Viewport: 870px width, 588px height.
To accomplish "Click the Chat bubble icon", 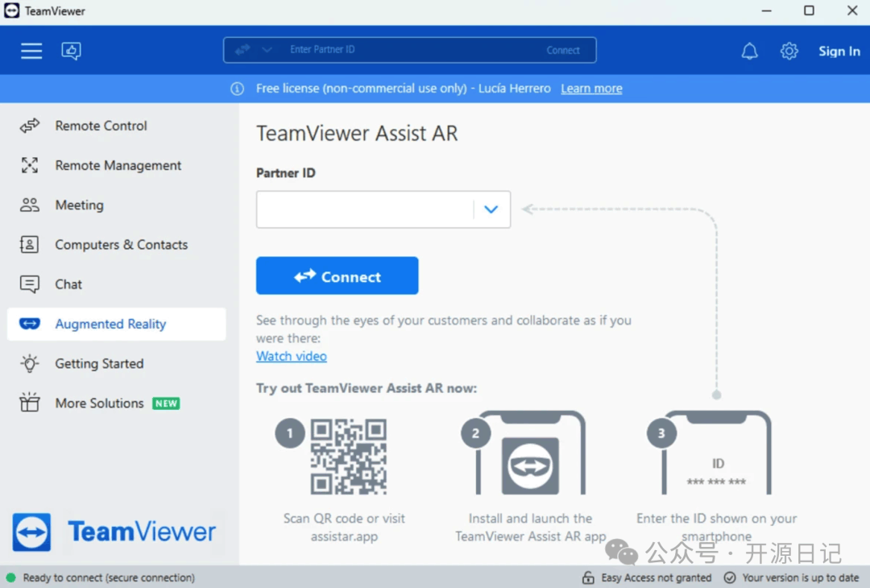I will 30,284.
